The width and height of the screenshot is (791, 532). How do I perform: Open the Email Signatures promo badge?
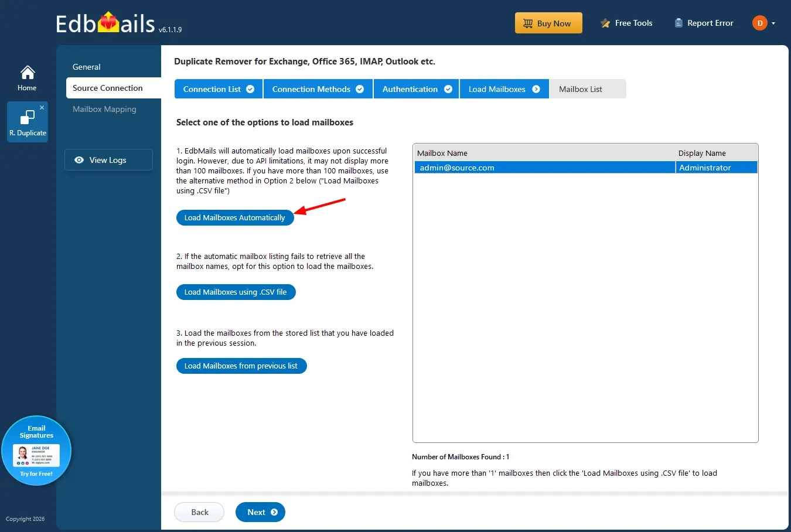click(x=36, y=451)
